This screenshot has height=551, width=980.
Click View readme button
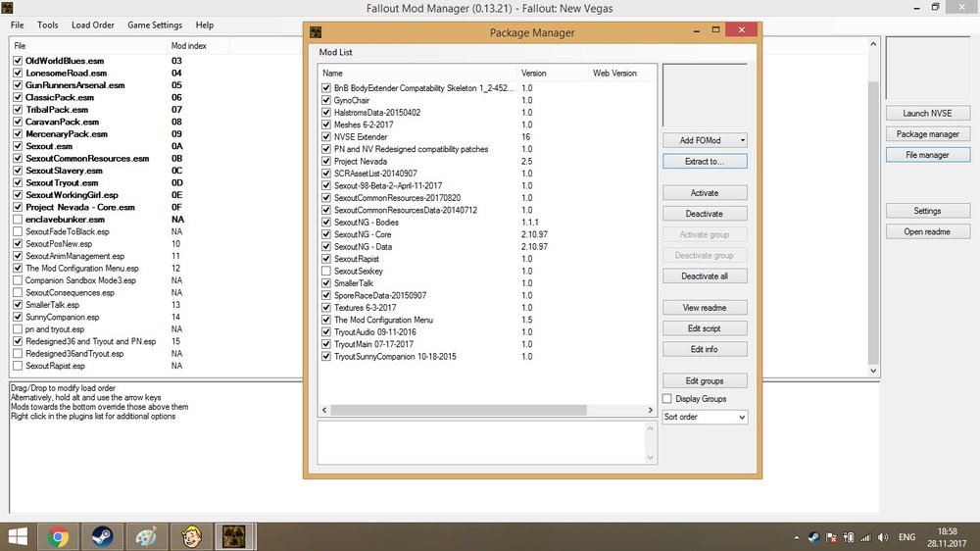coord(705,308)
